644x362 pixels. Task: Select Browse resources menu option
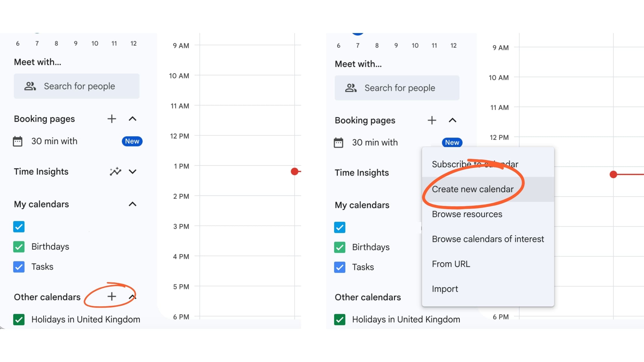pyautogui.click(x=488, y=214)
